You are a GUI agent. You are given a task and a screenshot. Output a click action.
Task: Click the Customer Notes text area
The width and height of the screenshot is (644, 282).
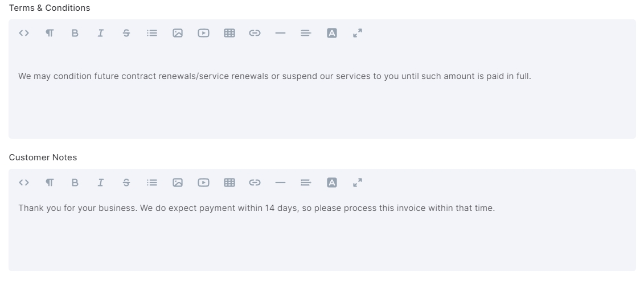[322, 233]
